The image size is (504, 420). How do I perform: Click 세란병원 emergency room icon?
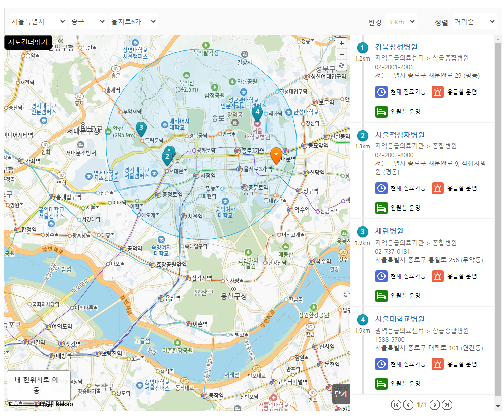pyautogui.click(x=437, y=276)
